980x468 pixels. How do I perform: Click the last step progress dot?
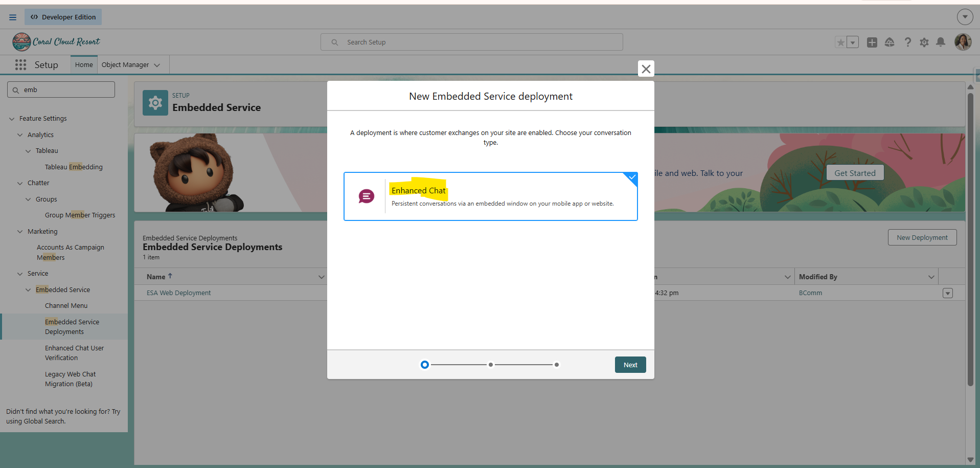tap(557, 365)
